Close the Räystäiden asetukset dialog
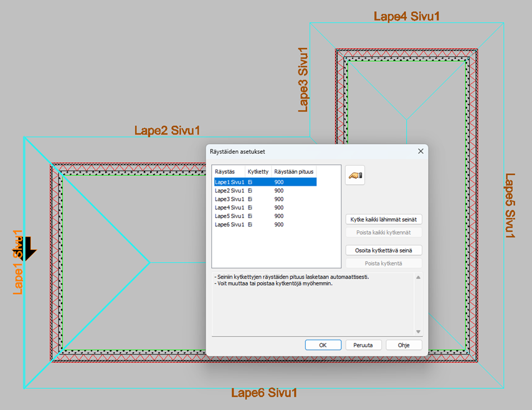The height and width of the screenshot is (410, 532). coord(420,151)
